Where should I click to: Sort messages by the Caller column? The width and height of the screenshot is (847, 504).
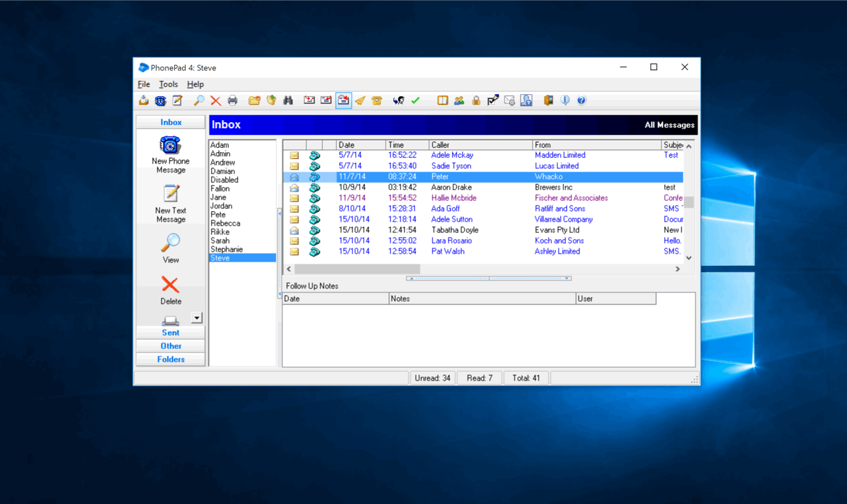[481, 145]
